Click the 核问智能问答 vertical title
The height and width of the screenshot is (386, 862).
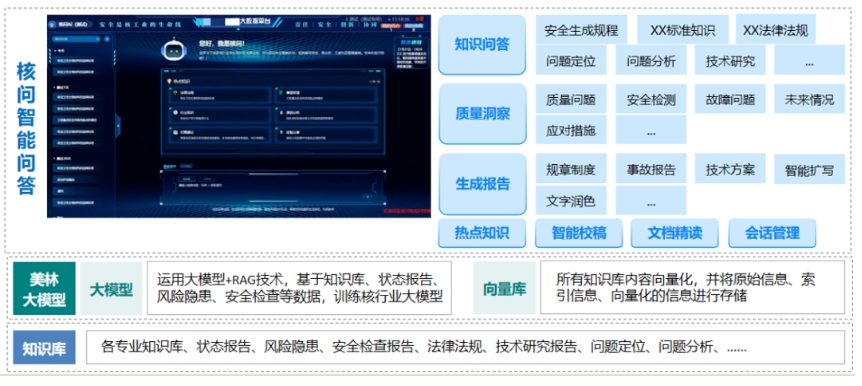(26, 128)
